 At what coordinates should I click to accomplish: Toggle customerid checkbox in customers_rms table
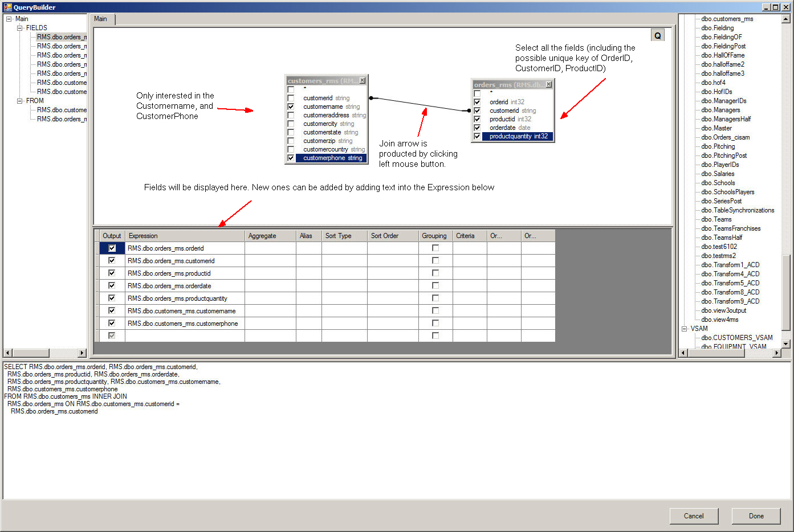[x=291, y=98]
